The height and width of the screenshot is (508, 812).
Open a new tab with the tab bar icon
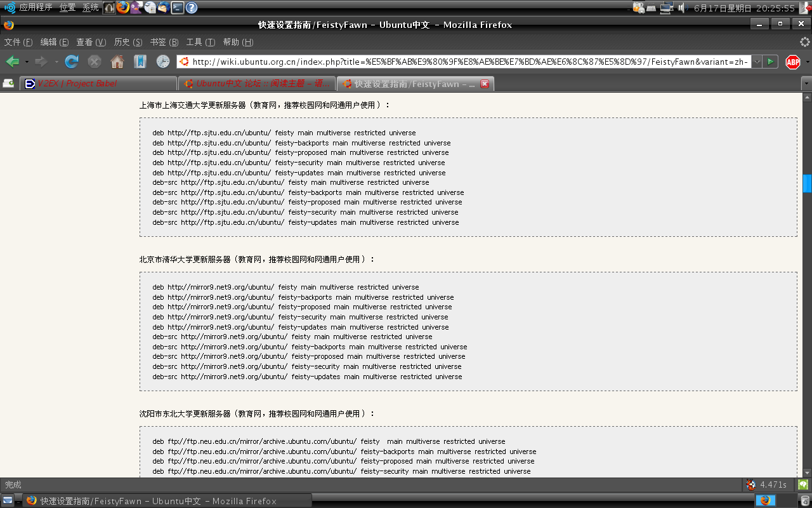point(8,83)
